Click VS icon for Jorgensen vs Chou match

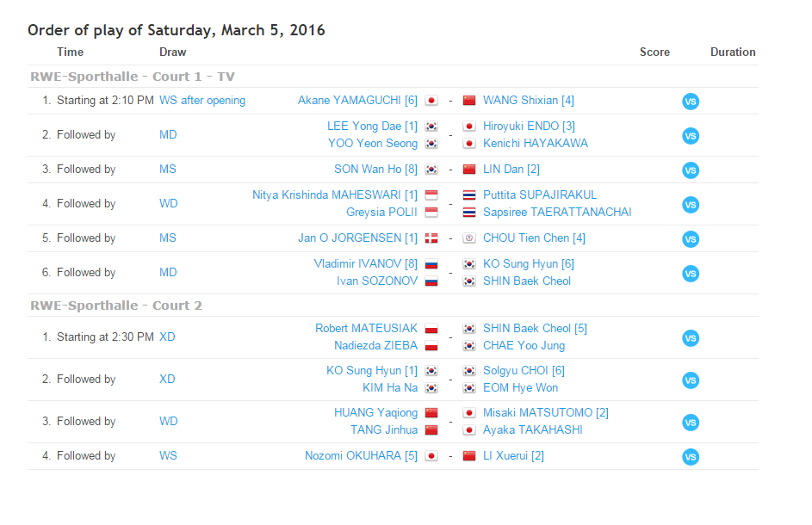(x=690, y=239)
